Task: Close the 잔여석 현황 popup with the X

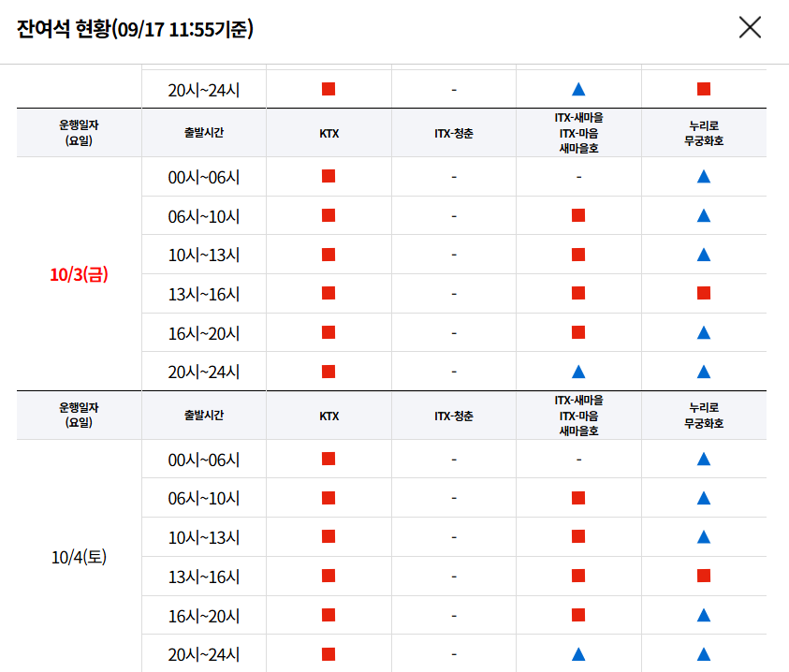Action: (x=750, y=28)
